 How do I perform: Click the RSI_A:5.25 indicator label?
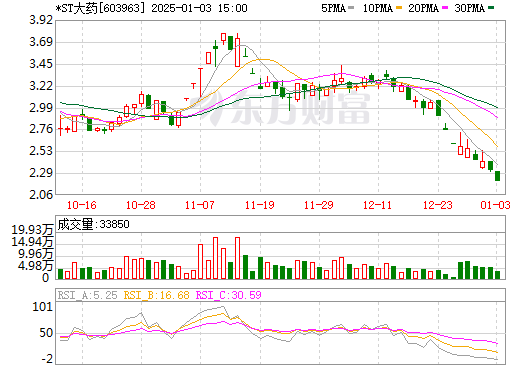pyautogui.click(x=88, y=295)
